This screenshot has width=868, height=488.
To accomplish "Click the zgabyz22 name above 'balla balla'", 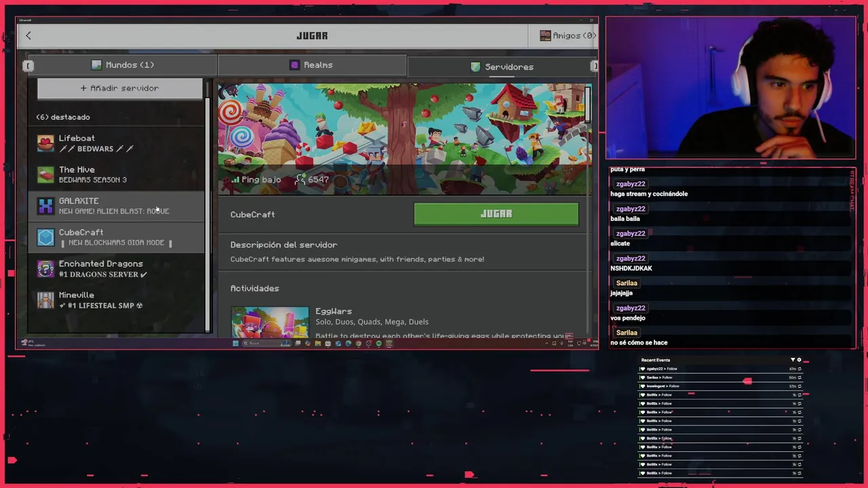I will 631,209.
